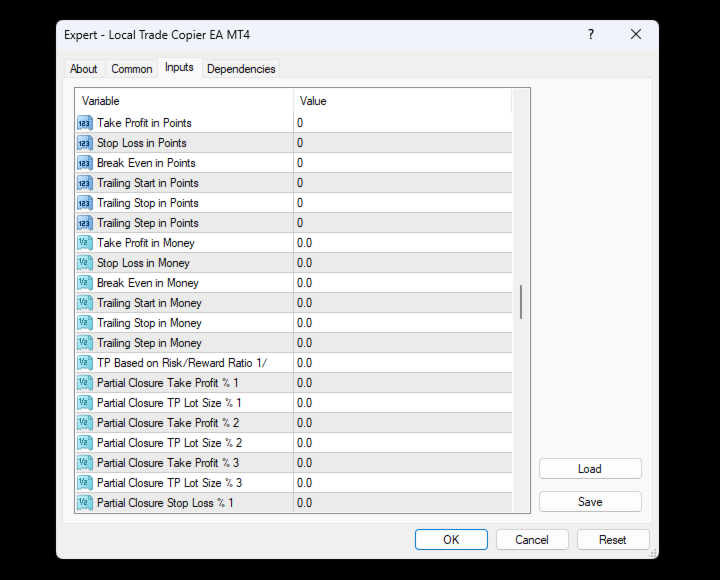Click the icon beside Trailing Start in Points
Screen dimensions: 720x580
(85, 183)
